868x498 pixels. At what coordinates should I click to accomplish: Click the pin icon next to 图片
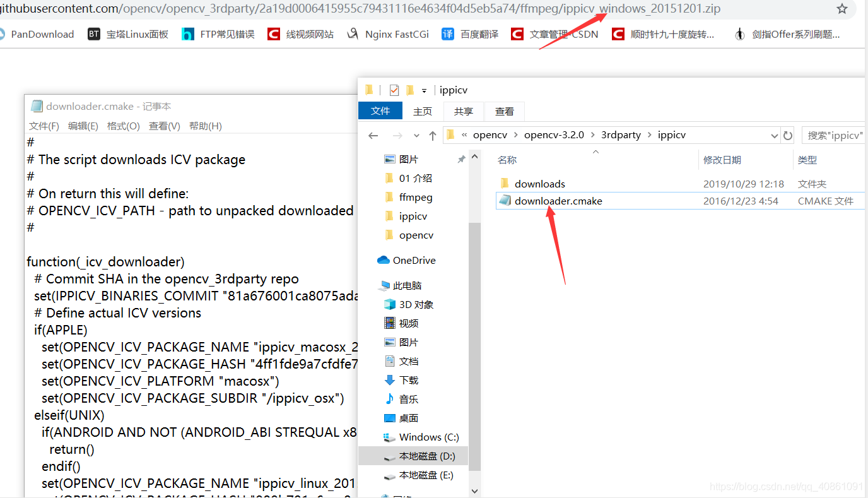click(461, 160)
